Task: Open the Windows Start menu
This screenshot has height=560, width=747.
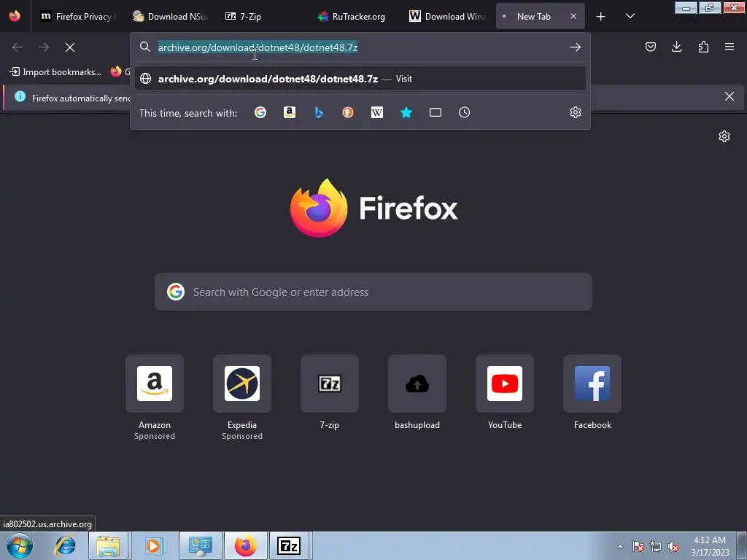Action: click(20, 545)
